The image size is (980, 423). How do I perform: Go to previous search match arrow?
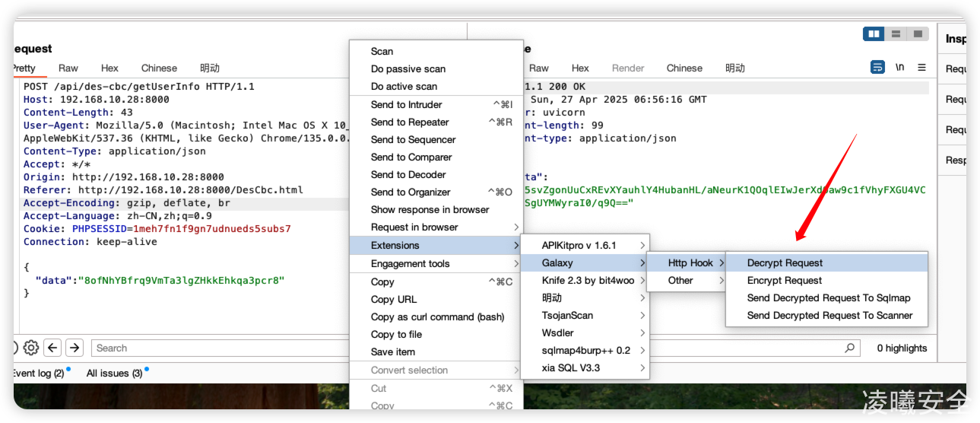click(x=52, y=348)
